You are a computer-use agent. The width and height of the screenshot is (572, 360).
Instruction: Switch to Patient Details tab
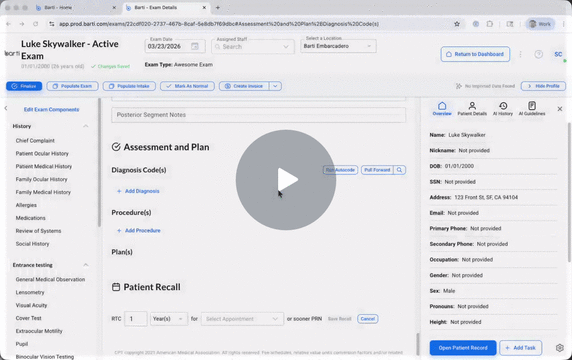(472, 109)
